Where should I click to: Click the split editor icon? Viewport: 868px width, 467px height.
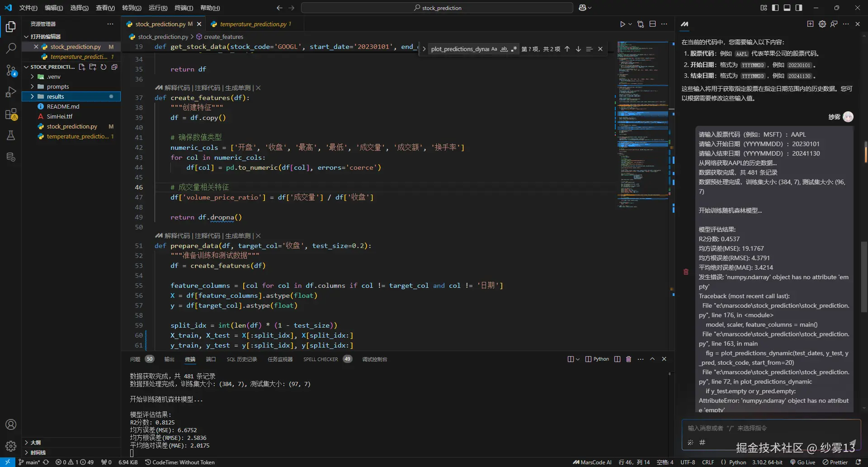(652, 24)
